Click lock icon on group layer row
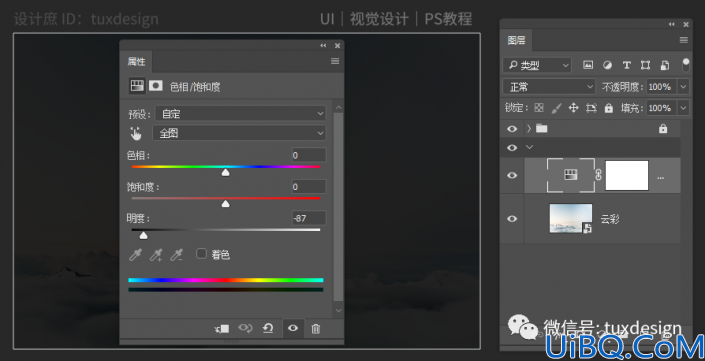Image resolution: width=705 pixels, height=361 pixels. pyautogui.click(x=663, y=129)
